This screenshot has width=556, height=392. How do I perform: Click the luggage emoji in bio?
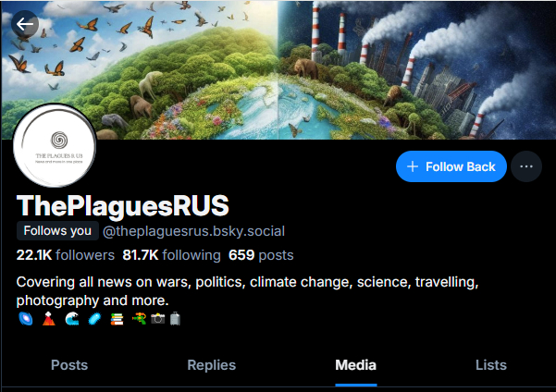pyautogui.click(x=175, y=319)
